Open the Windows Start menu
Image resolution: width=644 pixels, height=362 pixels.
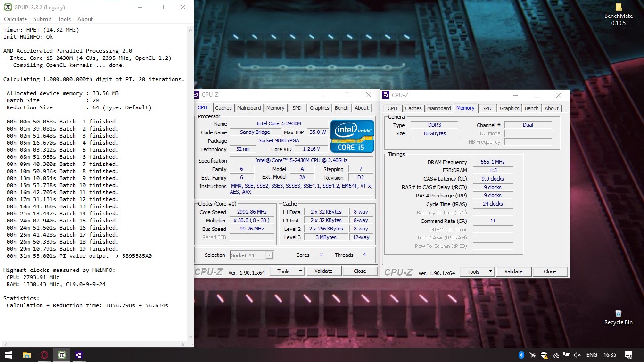point(8,355)
